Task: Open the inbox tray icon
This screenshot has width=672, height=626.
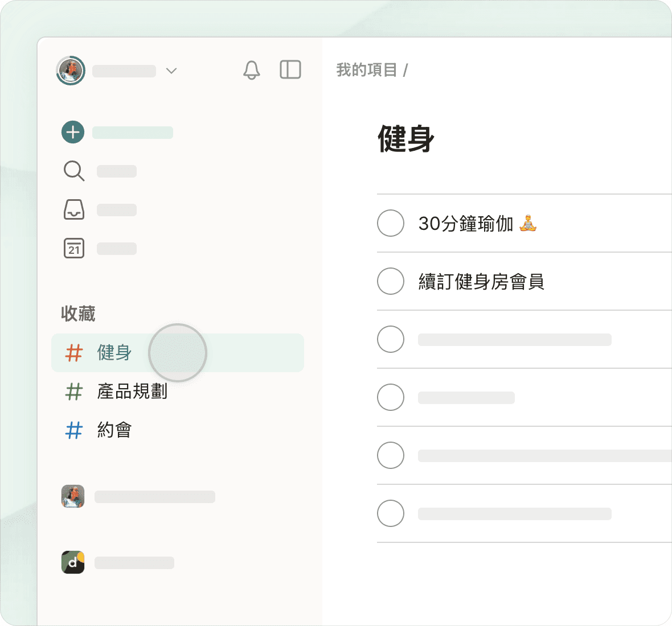Action: tap(73, 209)
